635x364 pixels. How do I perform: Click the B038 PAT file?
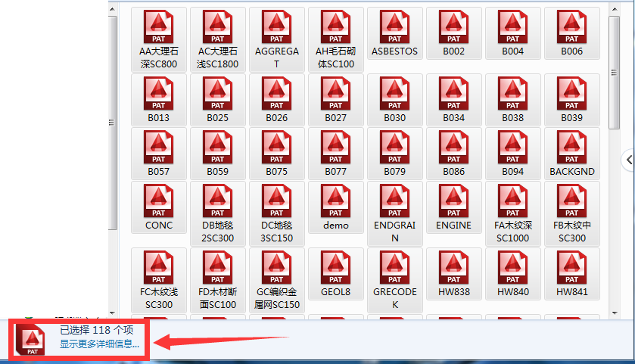[512, 100]
